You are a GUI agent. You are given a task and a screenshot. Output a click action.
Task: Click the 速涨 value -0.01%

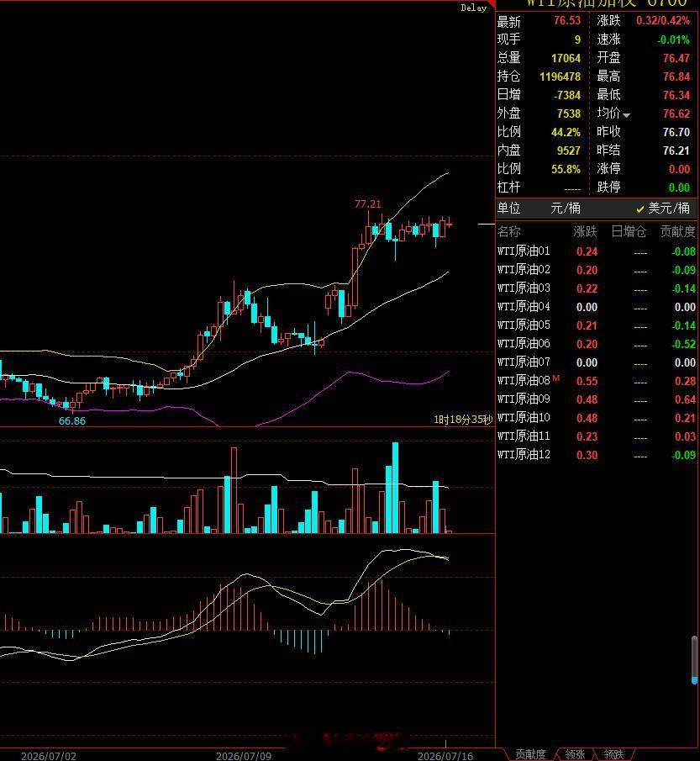click(x=673, y=40)
